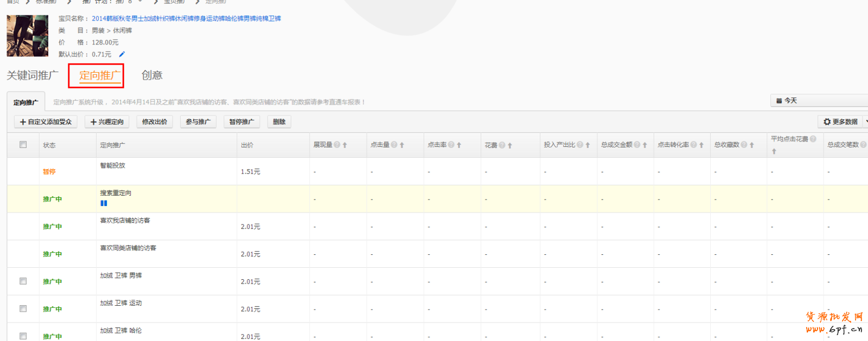Click the help icon beside 展现量
Image resolution: width=868 pixels, height=341 pixels.
tap(337, 145)
